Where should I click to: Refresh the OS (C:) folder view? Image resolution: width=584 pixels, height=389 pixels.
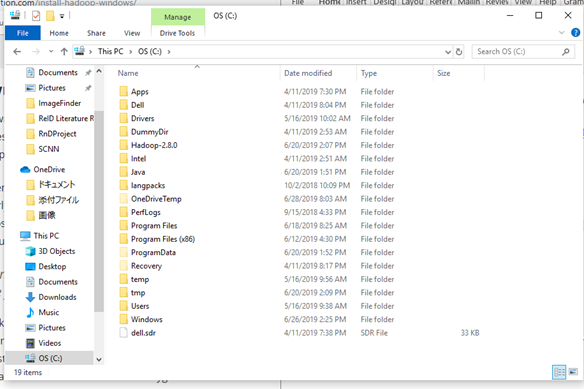(459, 52)
